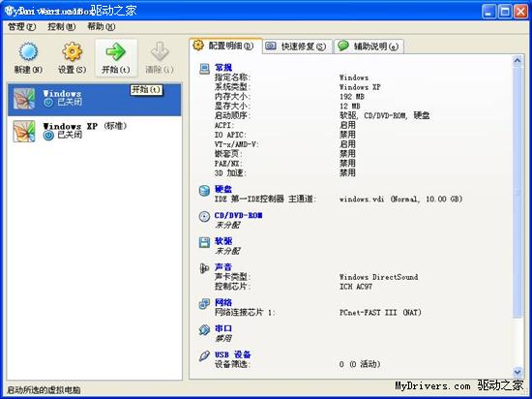Switch to the 辅助说明(e) tab
Viewport: 532px width, 399px height.
pos(369,46)
